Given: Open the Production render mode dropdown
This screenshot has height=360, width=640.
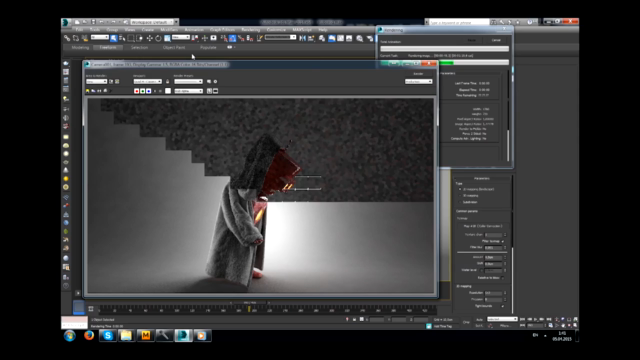Looking at the screenshot, I should (x=418, y=82).
